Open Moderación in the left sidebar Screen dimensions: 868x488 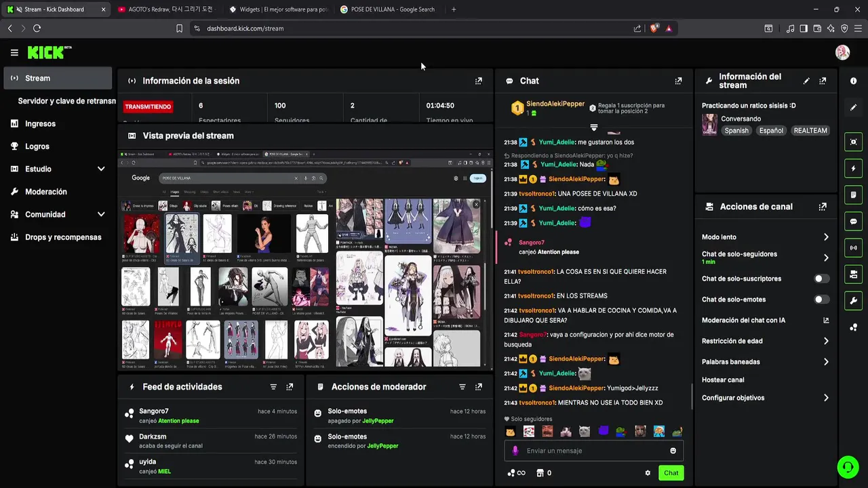point(57,192)
